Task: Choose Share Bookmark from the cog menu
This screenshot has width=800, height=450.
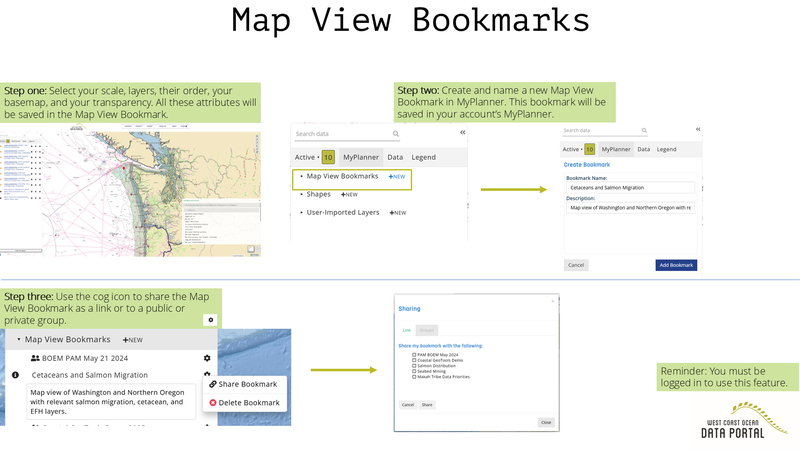Action: point(243,384)
